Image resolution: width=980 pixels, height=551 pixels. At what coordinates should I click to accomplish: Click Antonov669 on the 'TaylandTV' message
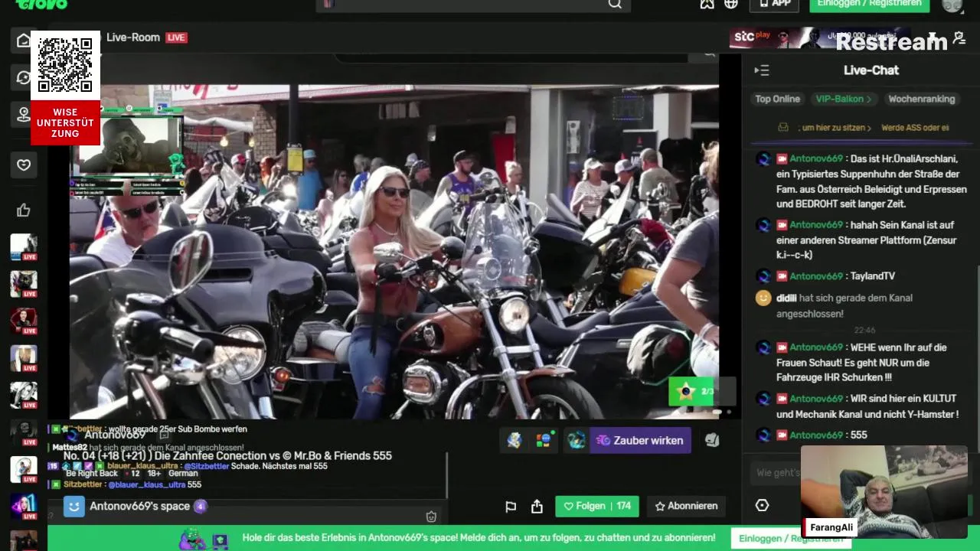point(816,276)
